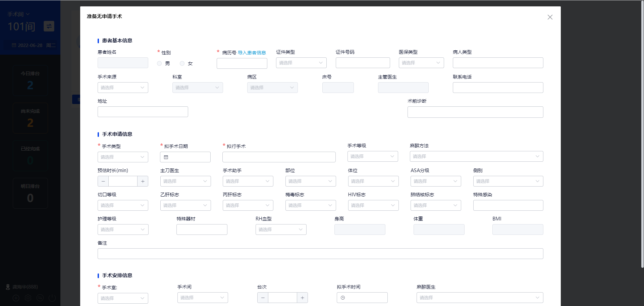Click the power/logout icon in sidebar footer
Image resolution: width=644 pixels, height=306 pixels.
(52, 298)
